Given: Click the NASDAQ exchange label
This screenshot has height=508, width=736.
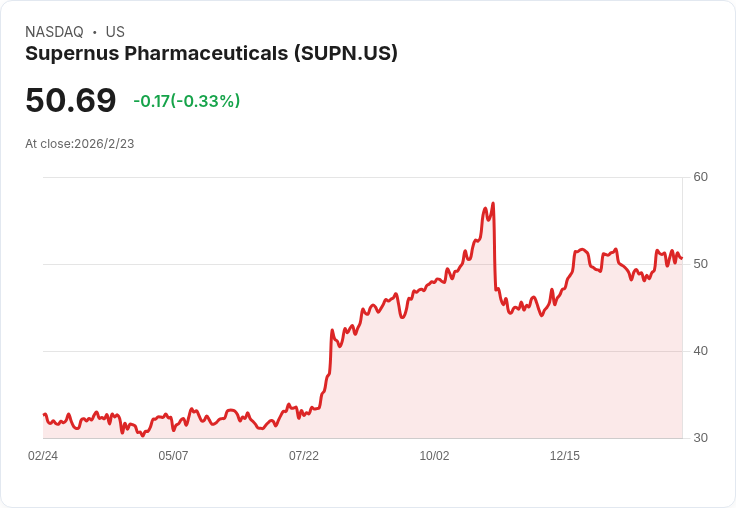Looking at the screenshot, I should [54, 32].
